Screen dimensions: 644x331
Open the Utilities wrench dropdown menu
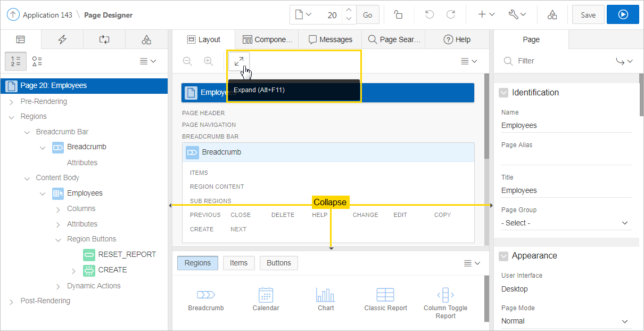pyautogui.click(x=517, y=15)
